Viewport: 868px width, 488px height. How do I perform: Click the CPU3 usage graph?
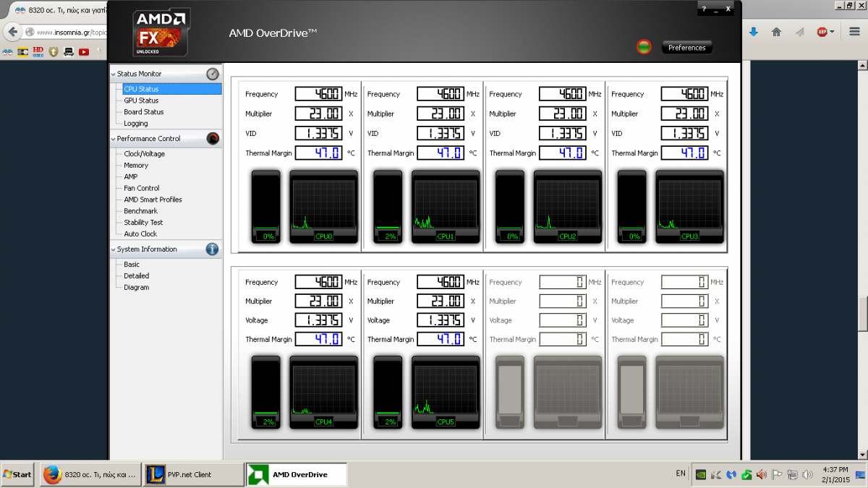click(689, 207)
